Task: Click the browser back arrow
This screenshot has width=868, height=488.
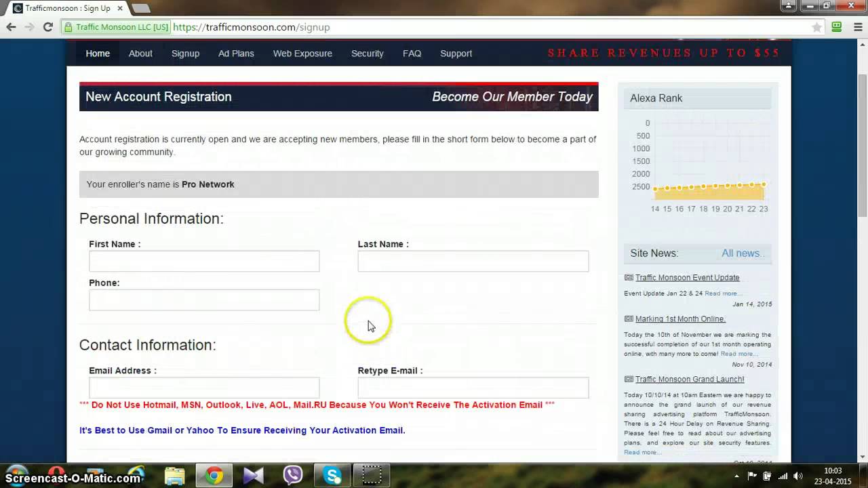Action: [x=11, y=27]
